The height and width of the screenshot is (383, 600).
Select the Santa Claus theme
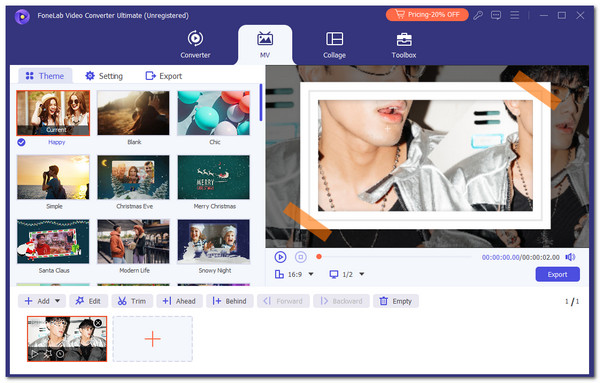coord(53,241)
